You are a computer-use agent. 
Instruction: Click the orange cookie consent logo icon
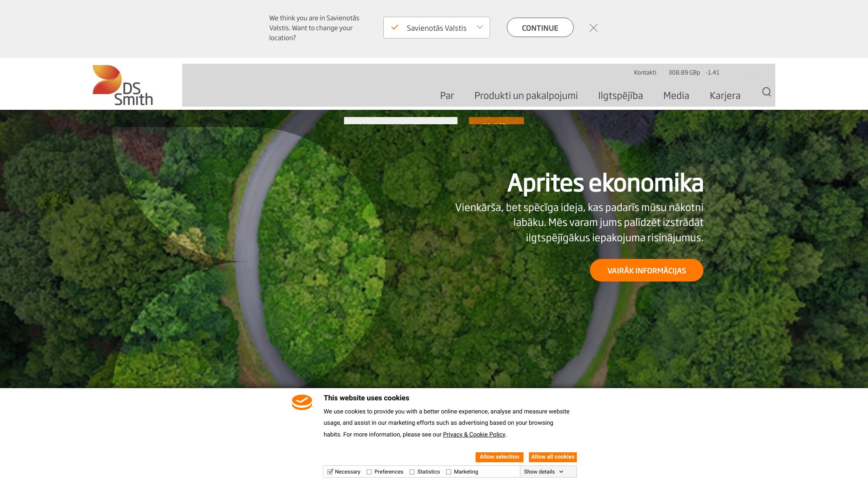[x=302, y=402]
